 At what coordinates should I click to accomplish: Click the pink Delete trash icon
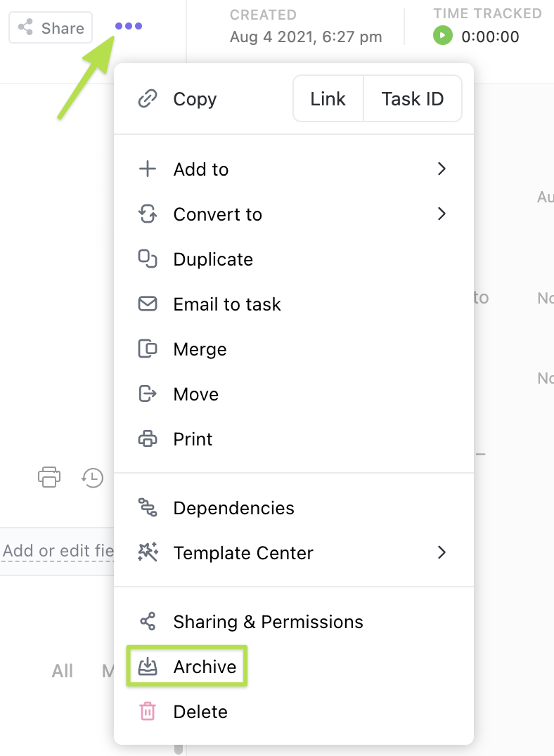point(148,712)
